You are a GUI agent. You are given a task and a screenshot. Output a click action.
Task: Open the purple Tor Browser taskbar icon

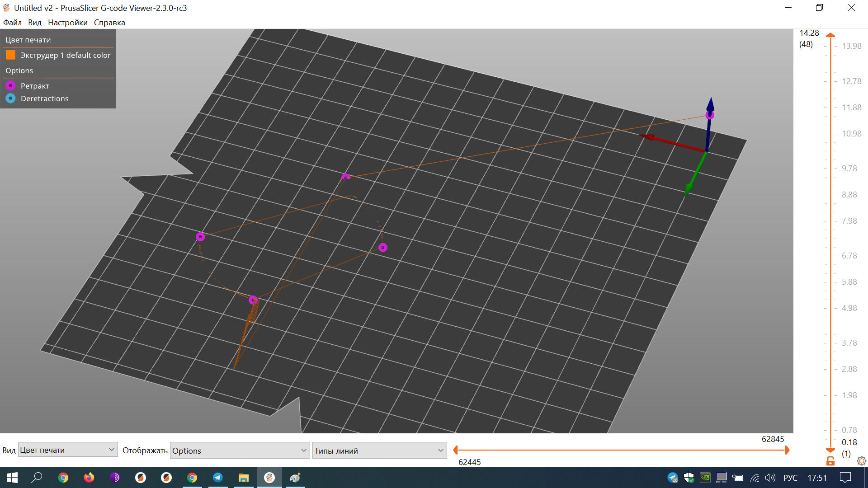click(x=115, y=478)
